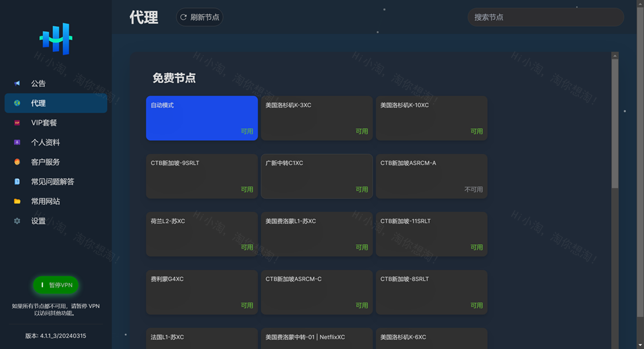Click the gear icon beside 设置
Screen dimensions: 644x349
(x=17, y=221)
